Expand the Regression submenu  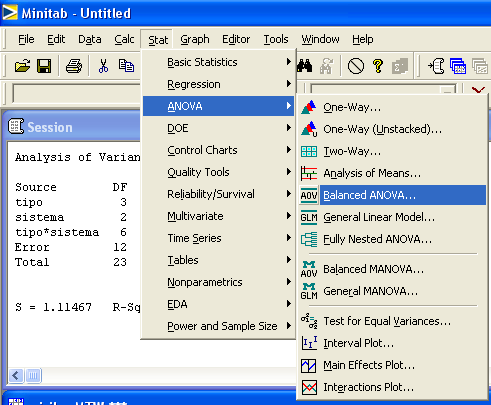[218, 84]
